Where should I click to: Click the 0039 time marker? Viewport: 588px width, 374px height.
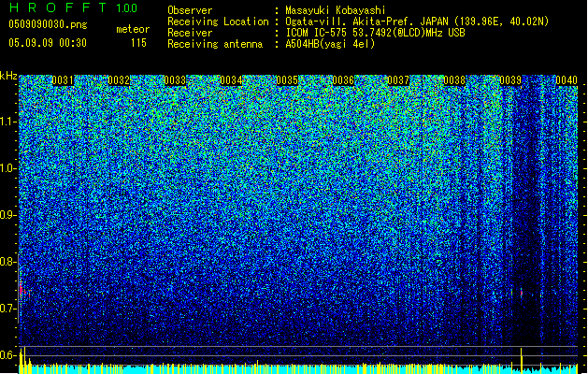coord(510,80)
